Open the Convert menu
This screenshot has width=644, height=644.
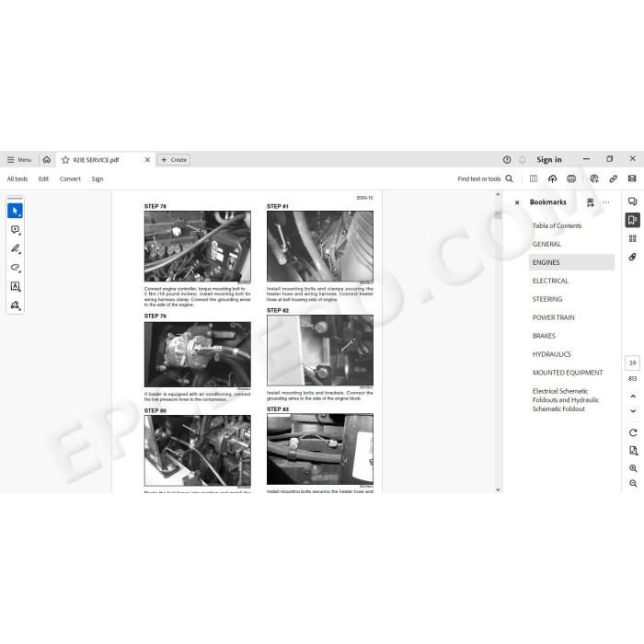click(x=70, y=178)
